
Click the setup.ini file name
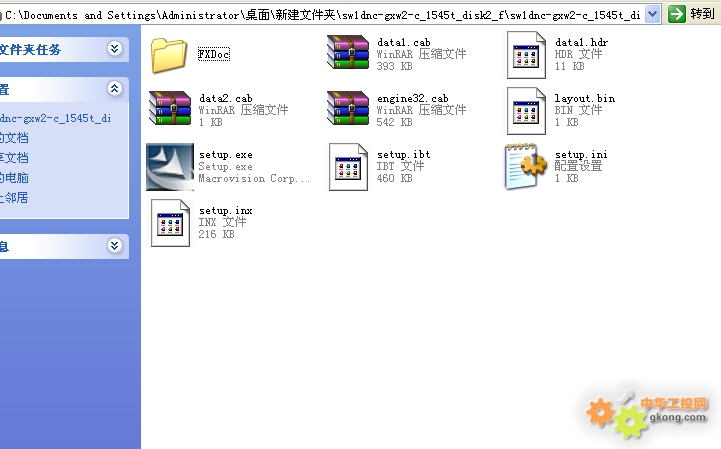(581, 155)
